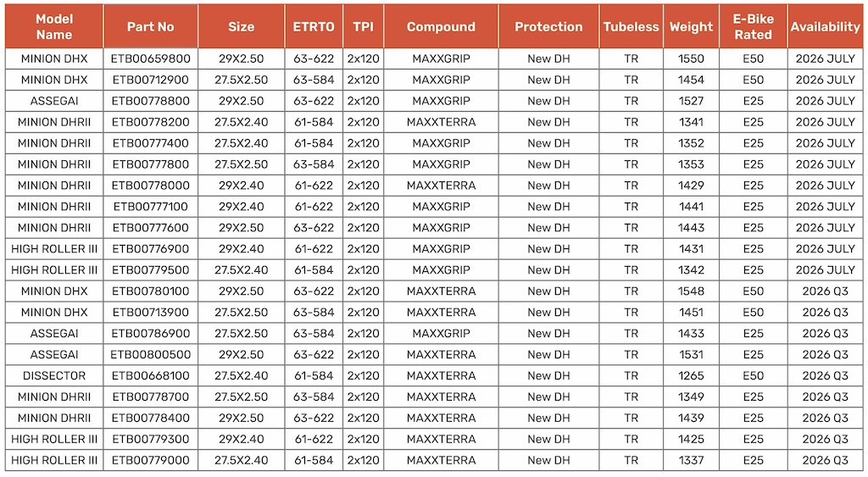Select part number ETB00780100

151,291
